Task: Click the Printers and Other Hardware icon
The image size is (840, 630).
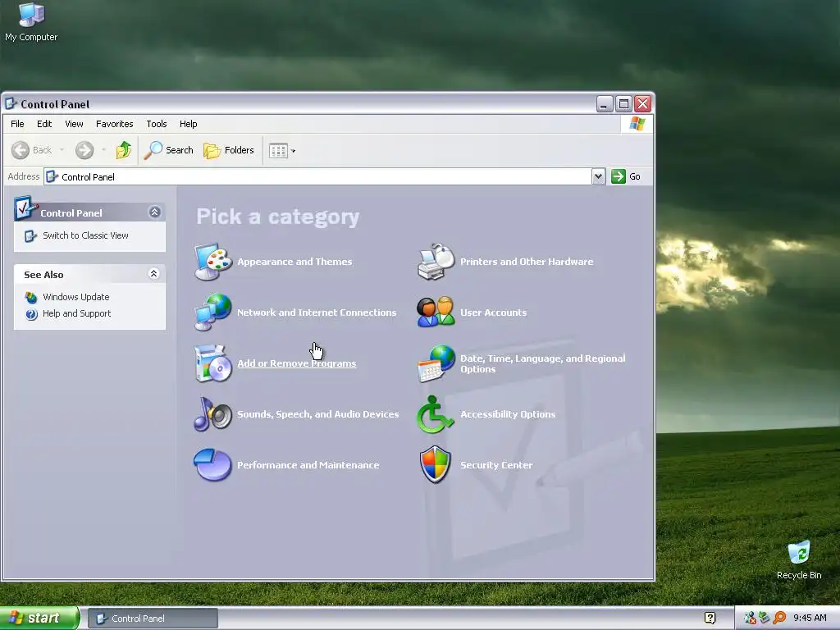Action: [436, 262]
